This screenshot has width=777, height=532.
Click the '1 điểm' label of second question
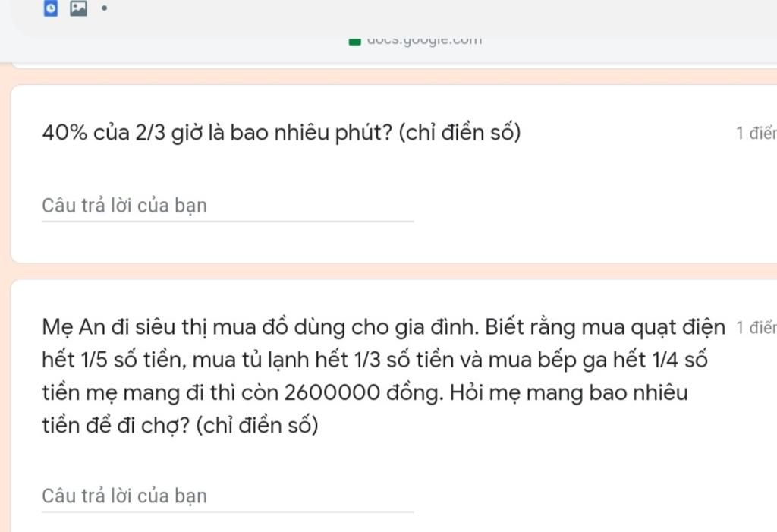(x=757, y=328)
